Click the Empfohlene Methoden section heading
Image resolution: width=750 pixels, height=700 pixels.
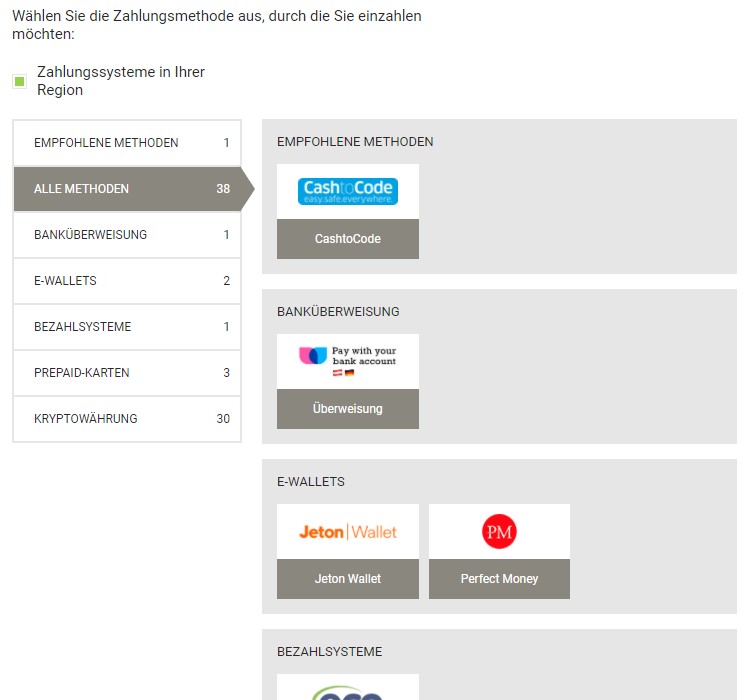355,142
